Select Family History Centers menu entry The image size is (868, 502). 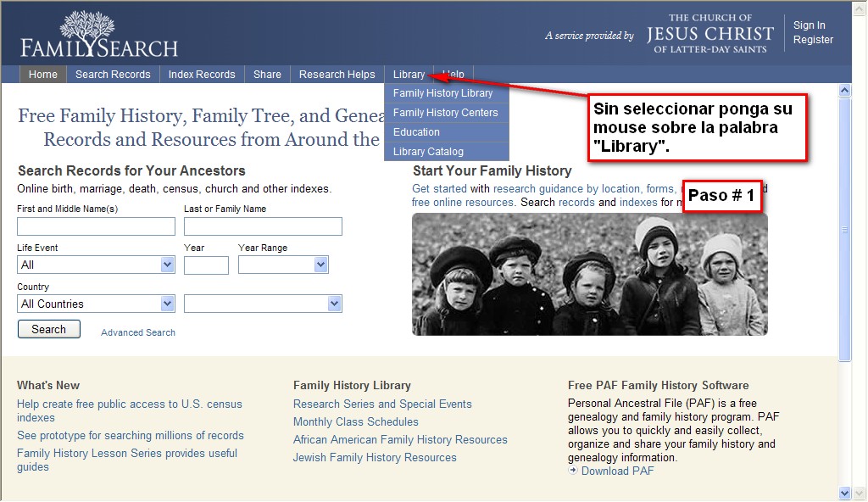[x=445, y=113]
